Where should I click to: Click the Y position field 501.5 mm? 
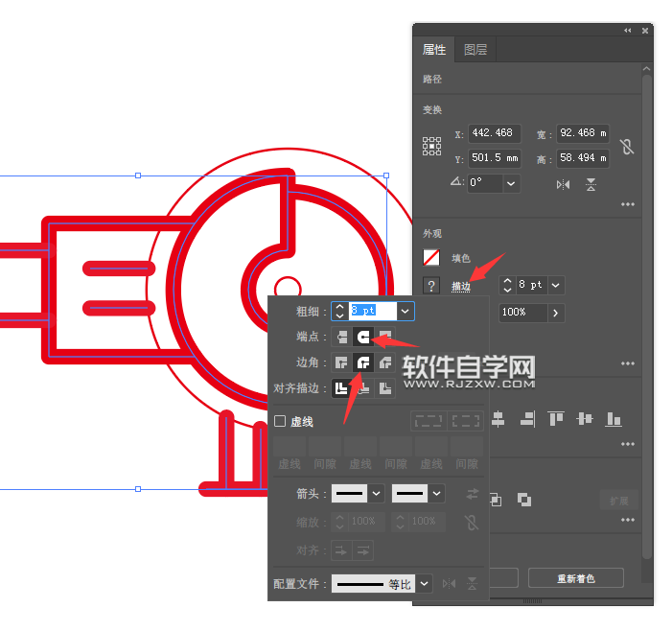[495, 158]
